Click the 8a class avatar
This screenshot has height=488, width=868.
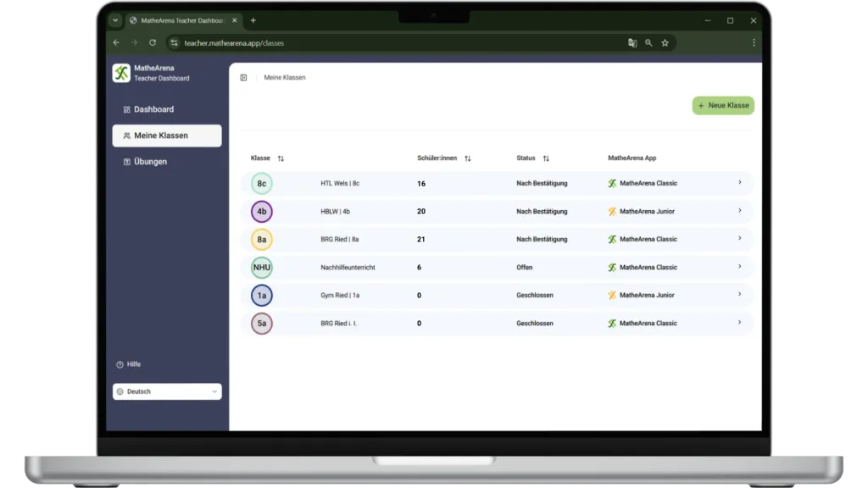pos(262,240)
